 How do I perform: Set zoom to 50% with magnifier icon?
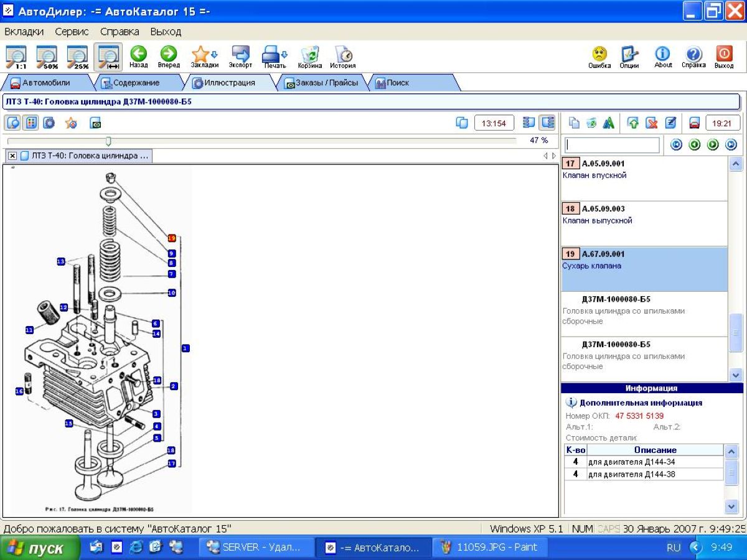click(x=47, y=57)
